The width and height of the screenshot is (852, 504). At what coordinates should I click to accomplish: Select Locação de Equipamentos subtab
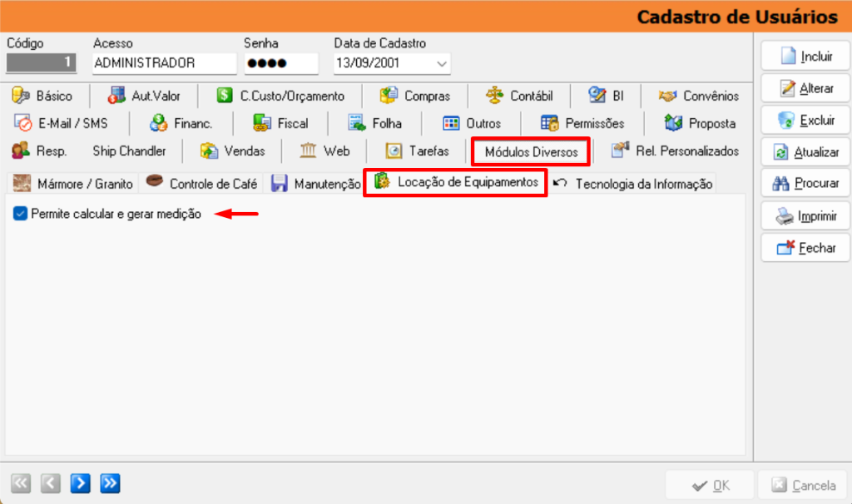point(456,182)
